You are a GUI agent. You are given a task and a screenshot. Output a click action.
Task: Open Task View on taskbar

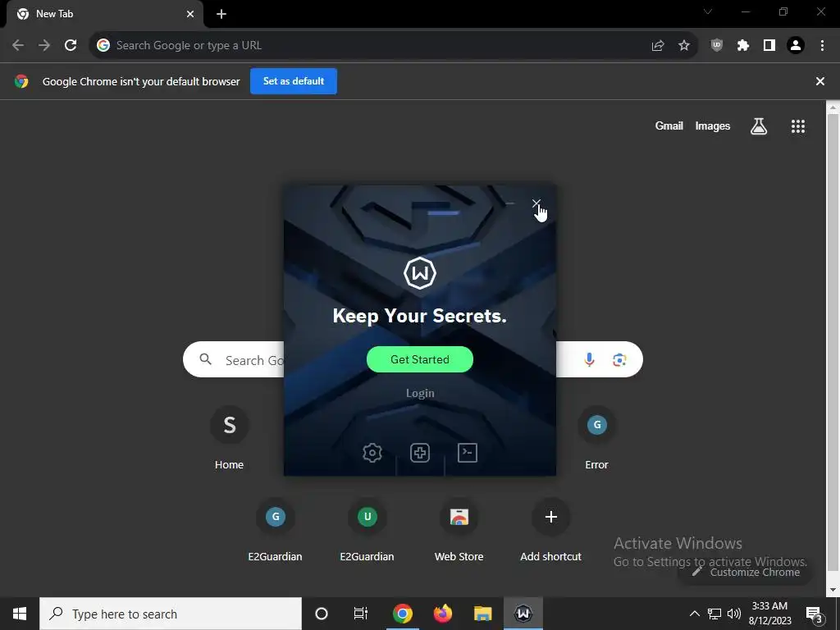point(361,614)
